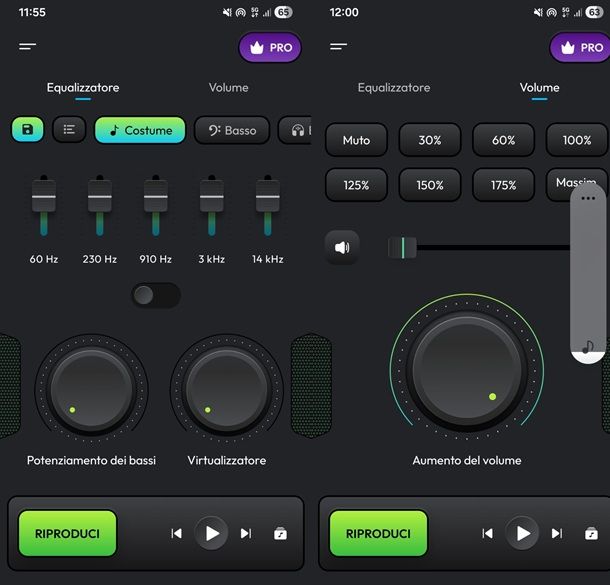The width and height of the screenshot is (610, 585).
Task: Switch to Volume tab on left screen
Action: click(228, 88)
